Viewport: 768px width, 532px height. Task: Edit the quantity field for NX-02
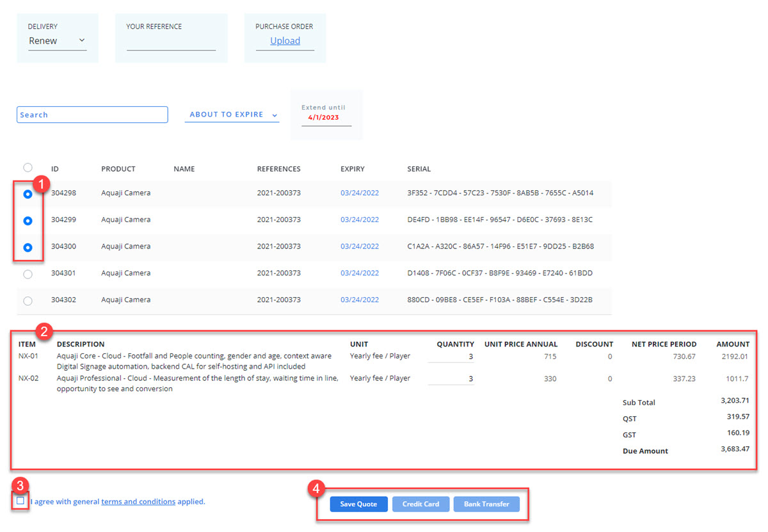pyautogui.click(x=451, y=378)
